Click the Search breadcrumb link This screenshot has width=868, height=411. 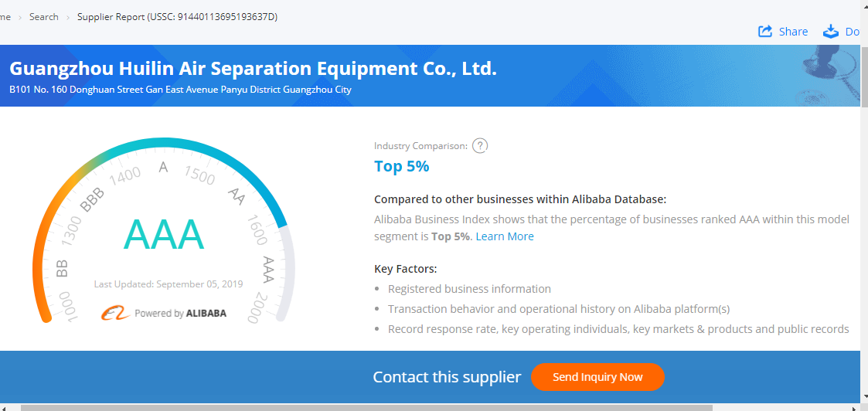(x=43, y=16)
